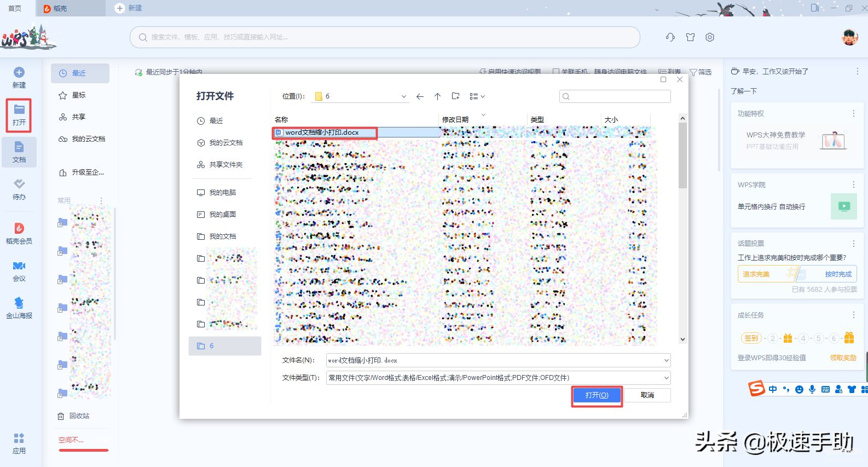This screenshot has width=868, height=467.
Task: Click the 签到 check-in badge
Action: pyautogui.click(x=751, y=338)
